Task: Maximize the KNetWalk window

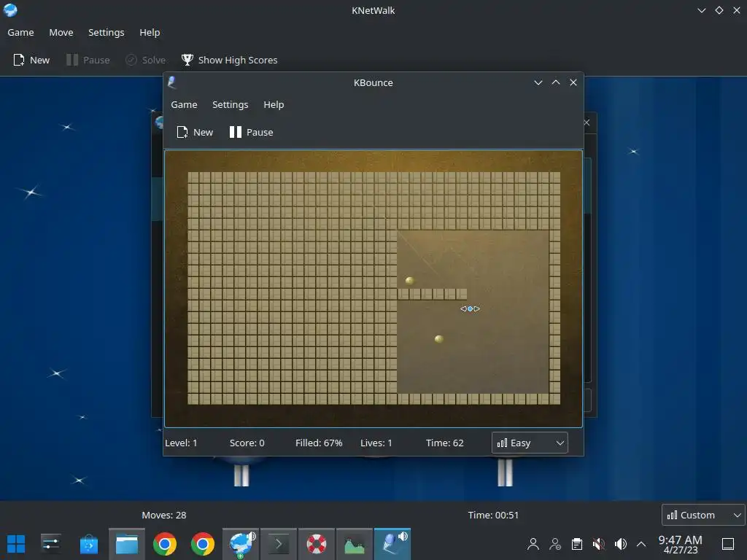Action: [x=719, y=10]
